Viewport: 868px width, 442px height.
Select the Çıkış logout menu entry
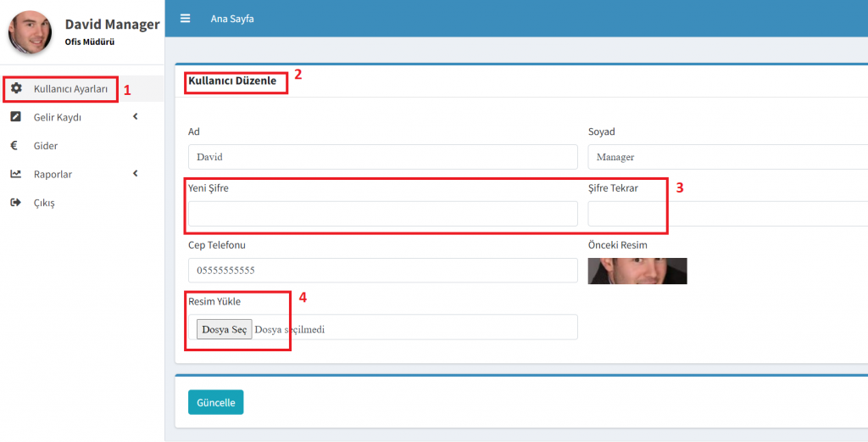click(x=44, y=203)
